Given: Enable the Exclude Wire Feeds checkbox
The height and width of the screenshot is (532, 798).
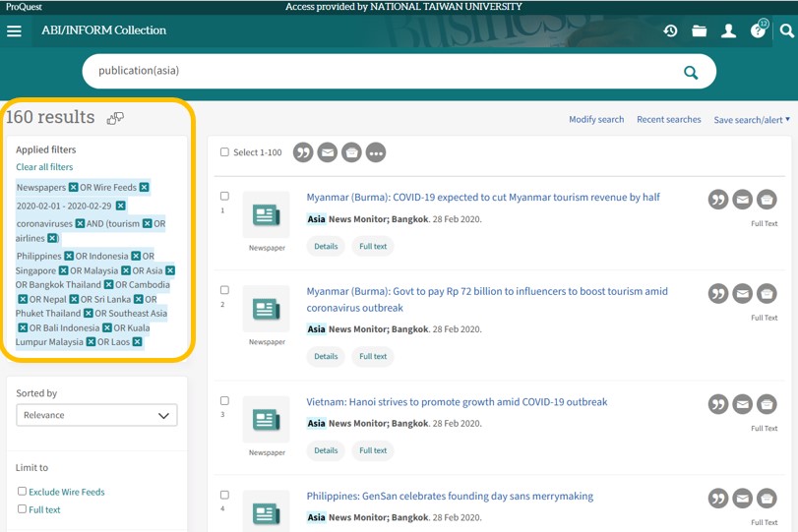Looking at the screenshot, I should click(22, 491).
